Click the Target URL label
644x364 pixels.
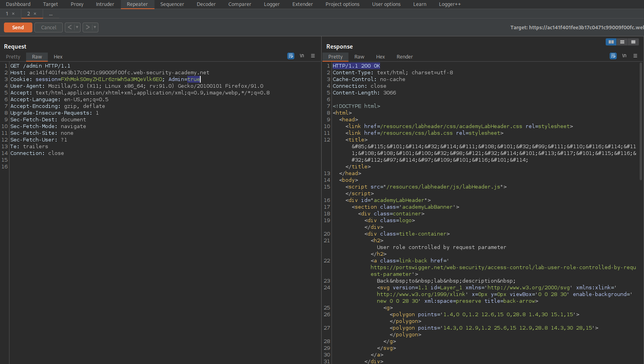577,27
